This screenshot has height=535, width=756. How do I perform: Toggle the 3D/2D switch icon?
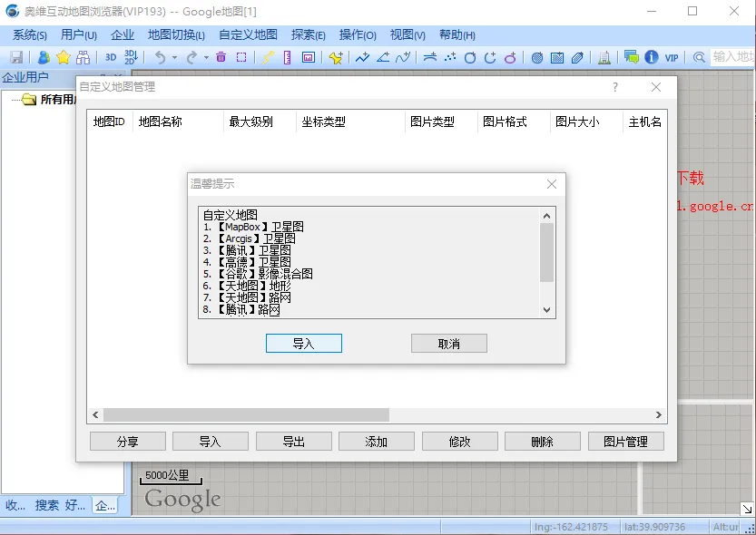131,57
